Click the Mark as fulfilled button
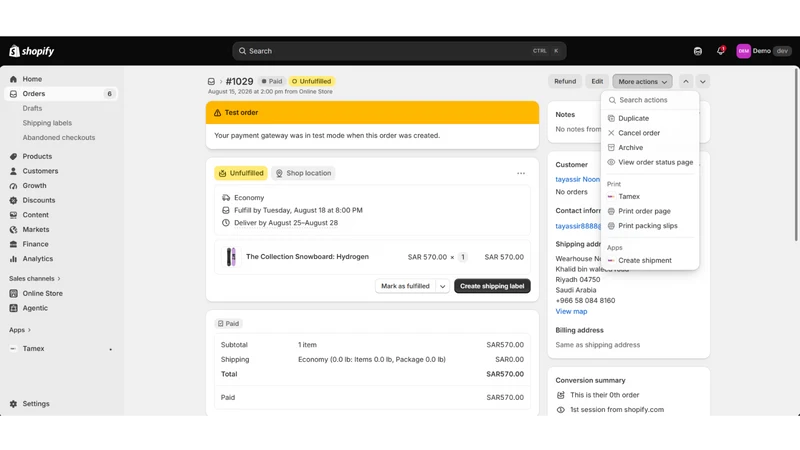This screenshot has width=800, height=450. pos(406,286)
